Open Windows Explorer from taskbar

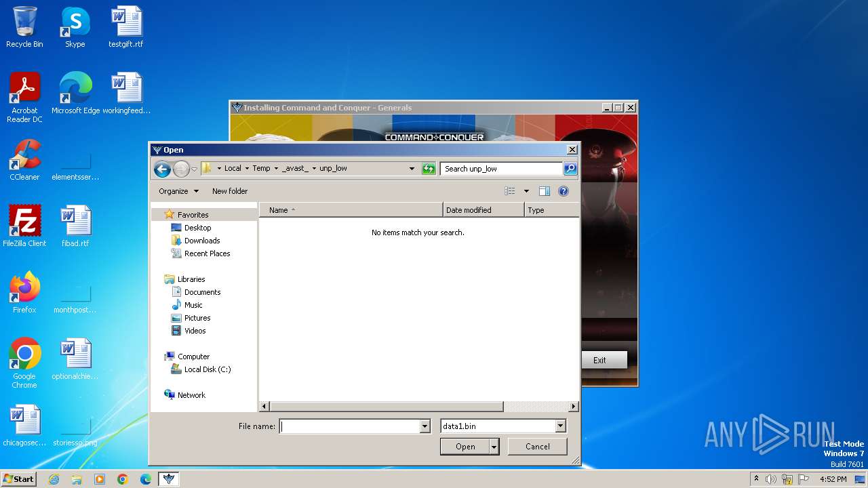[77, 479]
